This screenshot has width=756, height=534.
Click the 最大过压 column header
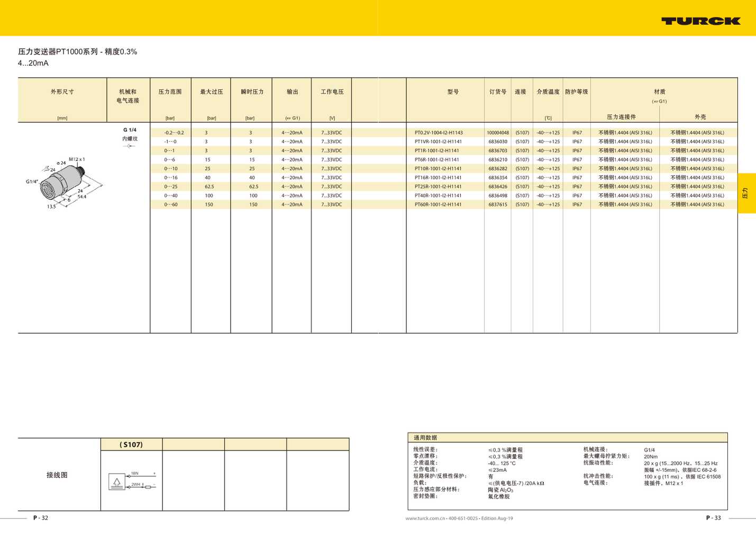(x=212, y=91)
